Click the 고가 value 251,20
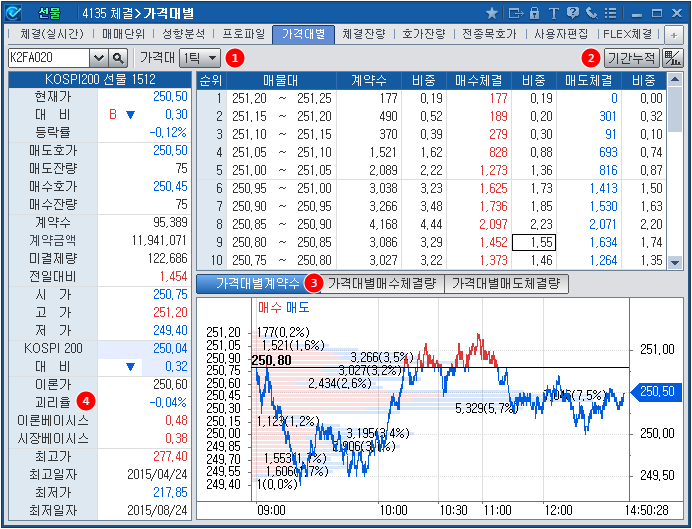692x529 pixels. 170,312
